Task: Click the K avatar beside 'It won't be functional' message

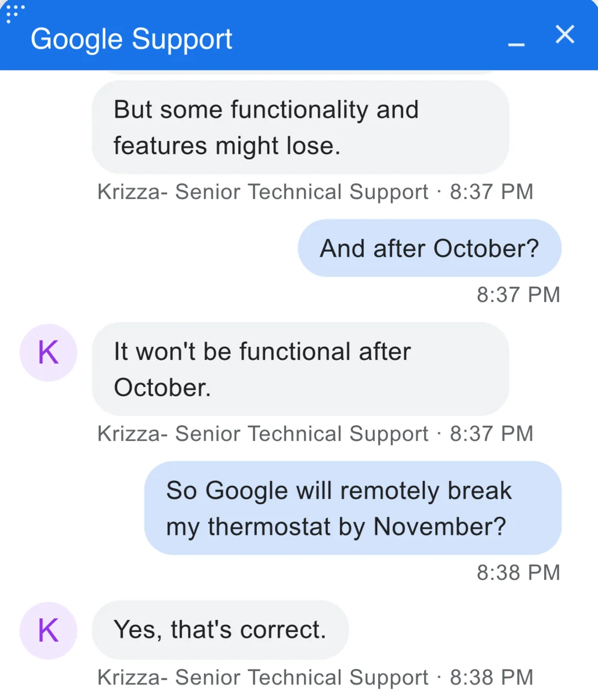Action: click(48, 352)
